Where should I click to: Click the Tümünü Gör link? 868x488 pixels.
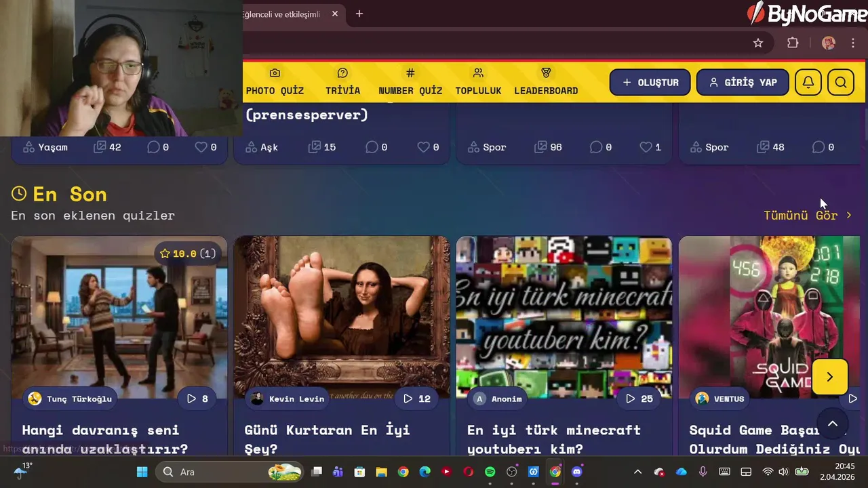(801, 215)
